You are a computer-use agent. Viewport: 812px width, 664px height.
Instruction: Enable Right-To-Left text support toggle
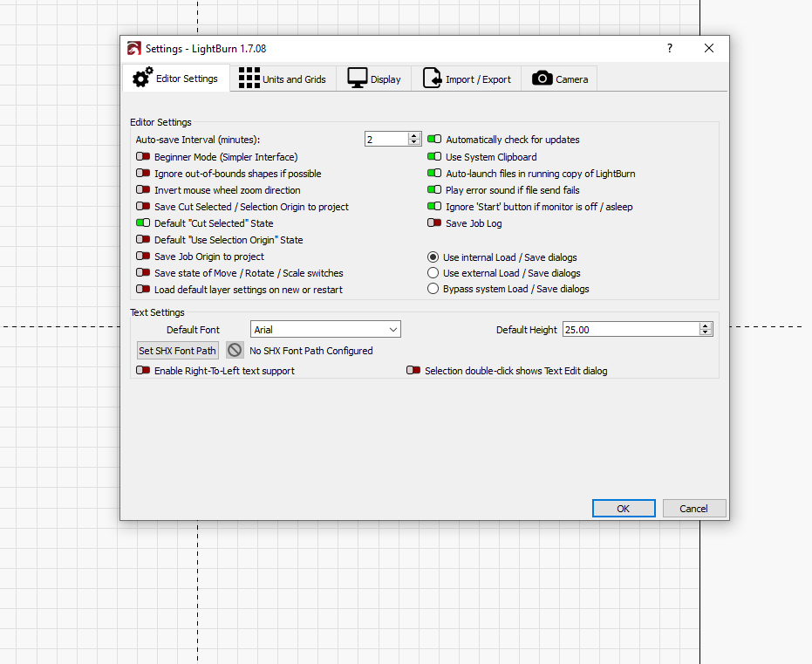pyautogui.click(x=143, y=370)
